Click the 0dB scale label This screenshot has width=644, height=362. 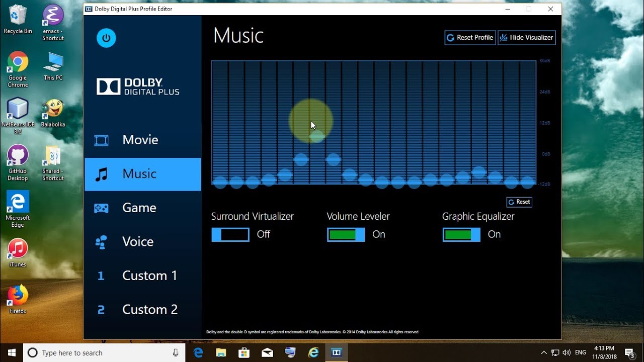pos(546,154)
